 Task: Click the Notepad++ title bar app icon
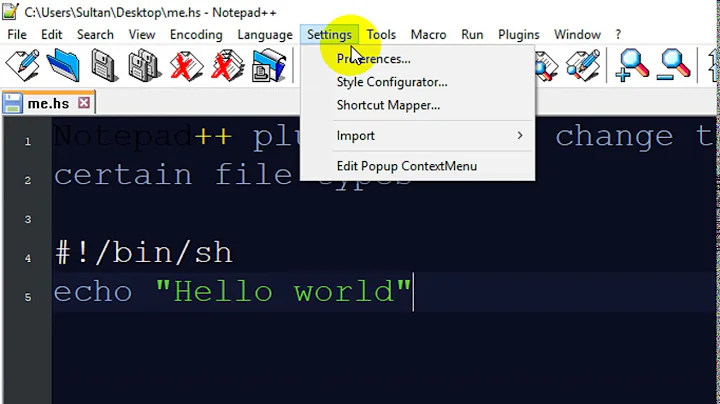coord(10,11)
